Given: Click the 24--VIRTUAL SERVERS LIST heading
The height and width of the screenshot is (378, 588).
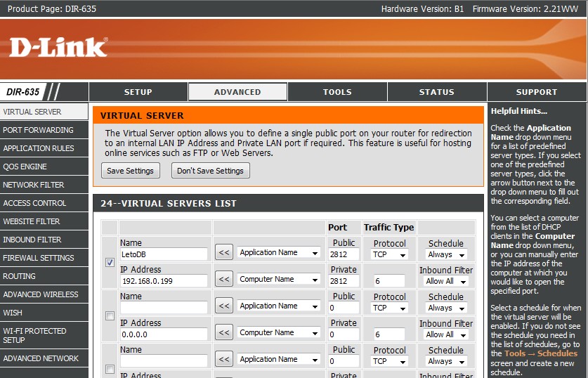Looking at the screenshot, I should point(169,203).
